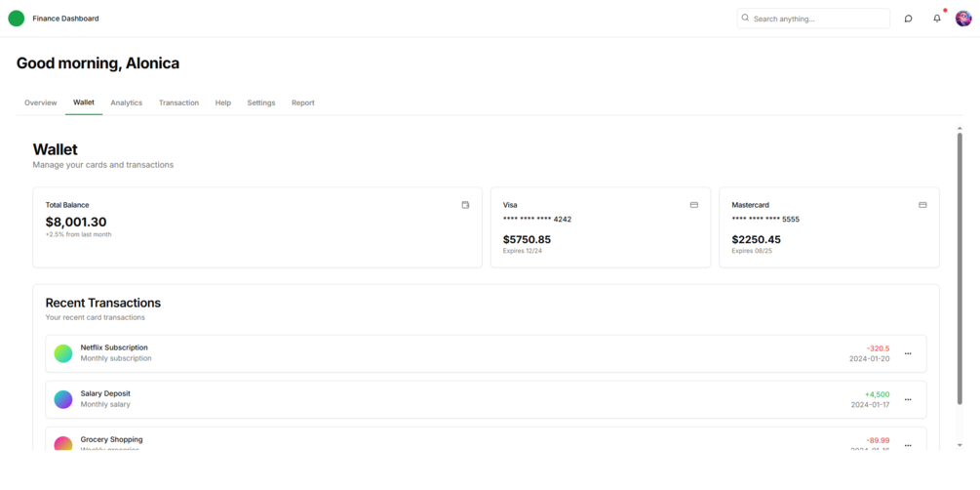Image resolution: width=980 pixels, height=490 pixels.
Task: Click the Salary Deposit avatar icon
Action: (63, 399)
